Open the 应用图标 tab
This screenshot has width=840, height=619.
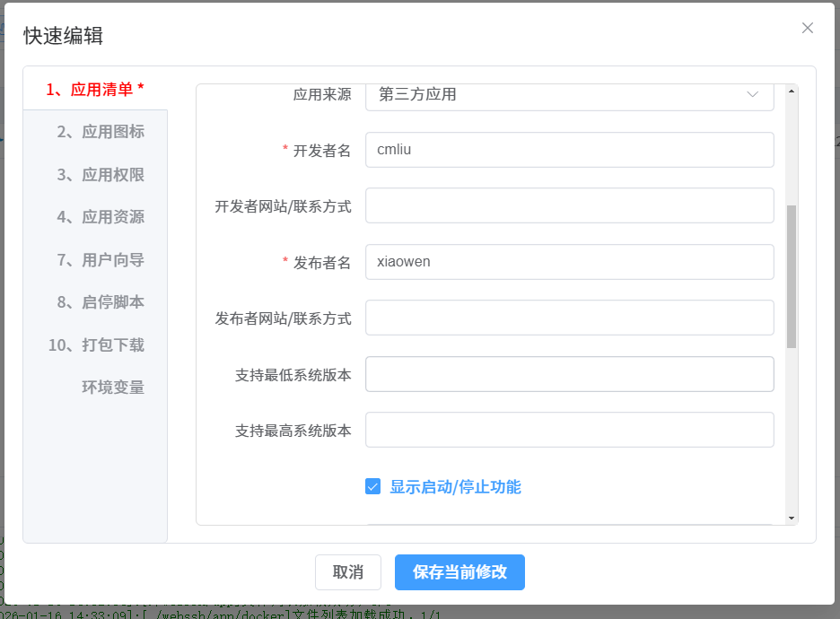tap(101, 132)
